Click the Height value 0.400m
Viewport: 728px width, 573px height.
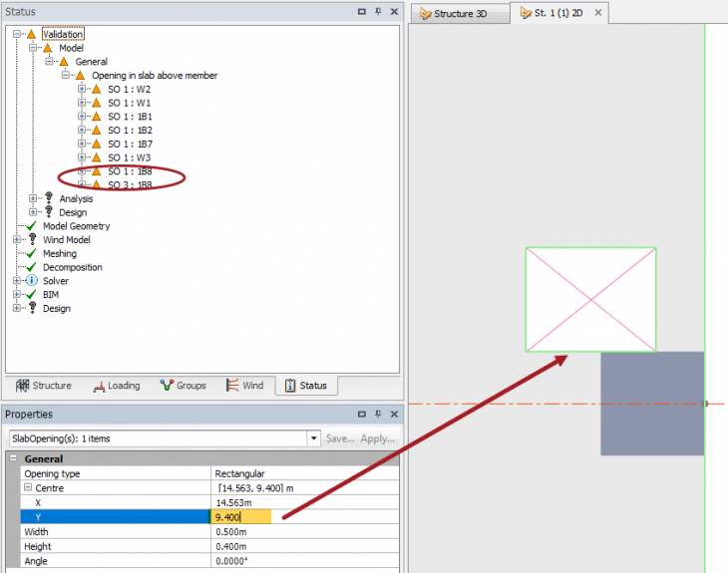pyautogui.click(x=305, y=546)
